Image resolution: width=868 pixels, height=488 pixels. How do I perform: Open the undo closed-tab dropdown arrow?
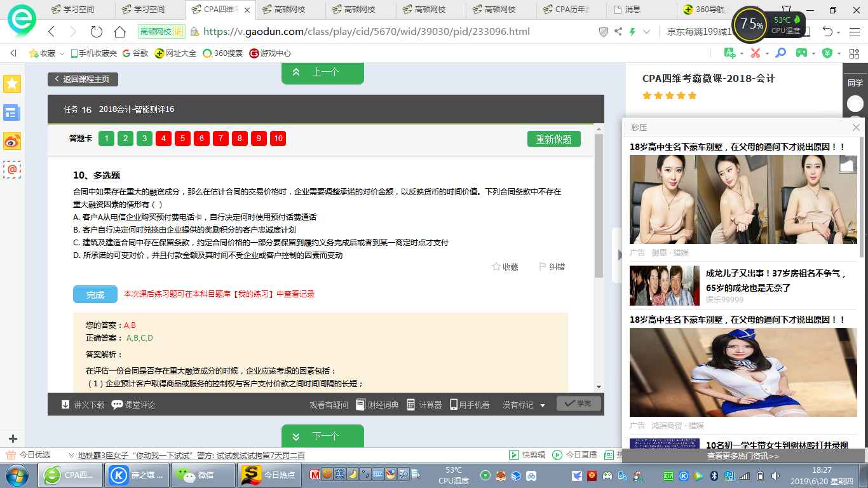pos(839,32)
